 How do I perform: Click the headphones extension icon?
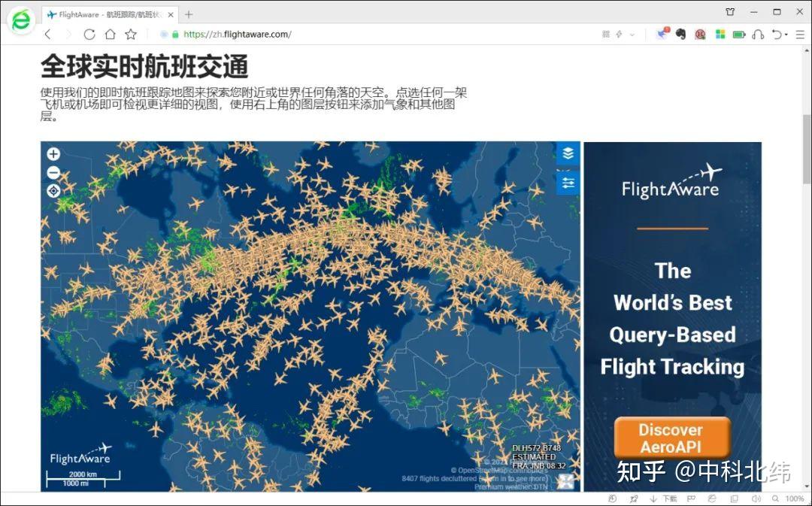click(758, 34)
